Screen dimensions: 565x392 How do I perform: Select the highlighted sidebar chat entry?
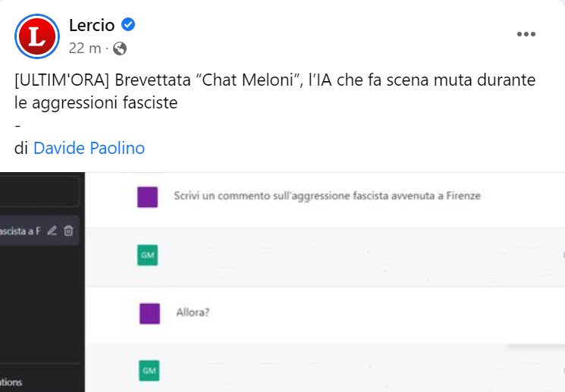(x=21, y=230)
